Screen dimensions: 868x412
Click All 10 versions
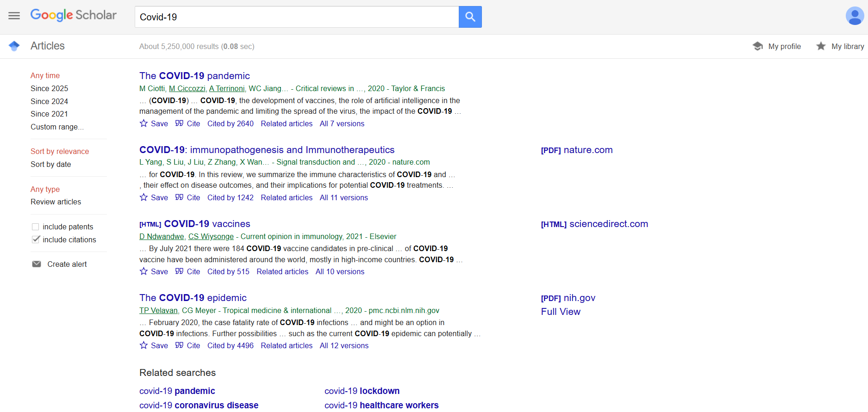click(340, 271)
